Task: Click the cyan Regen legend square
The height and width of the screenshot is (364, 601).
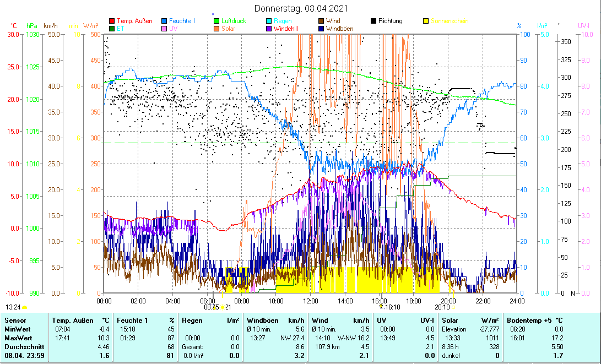Action: click(x=269, y=21)
